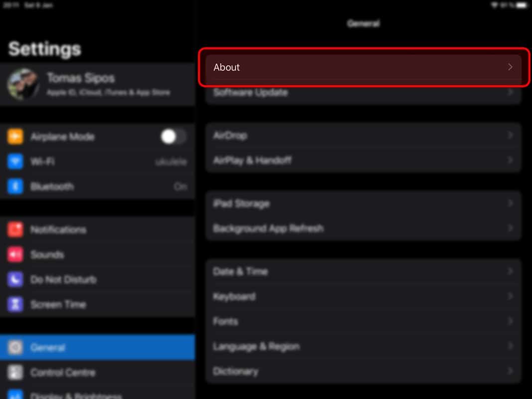Open iPad Storage settings

[x=363, y=203]
